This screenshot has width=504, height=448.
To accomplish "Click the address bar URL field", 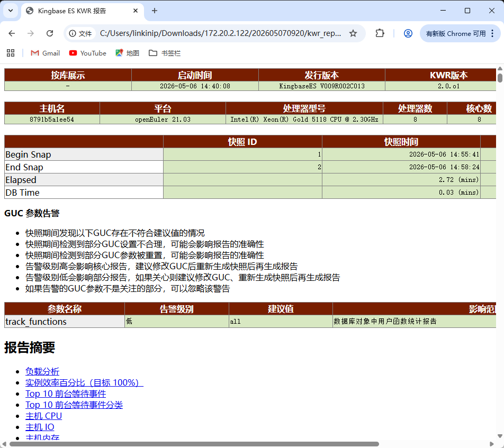I will [220, 33].
